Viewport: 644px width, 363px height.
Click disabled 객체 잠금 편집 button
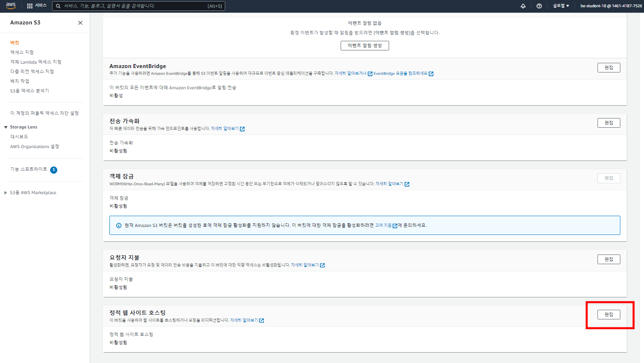click(x=609, y=178)
